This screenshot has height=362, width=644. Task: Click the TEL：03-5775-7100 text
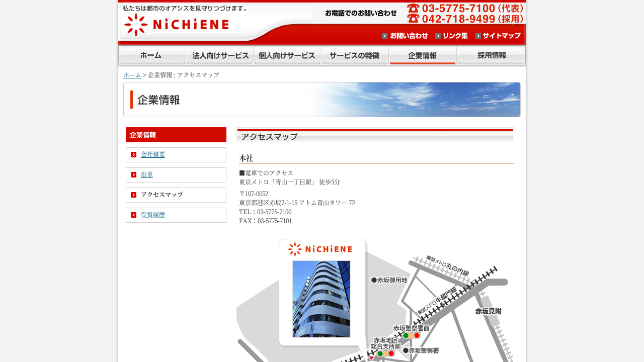[265, 212]
